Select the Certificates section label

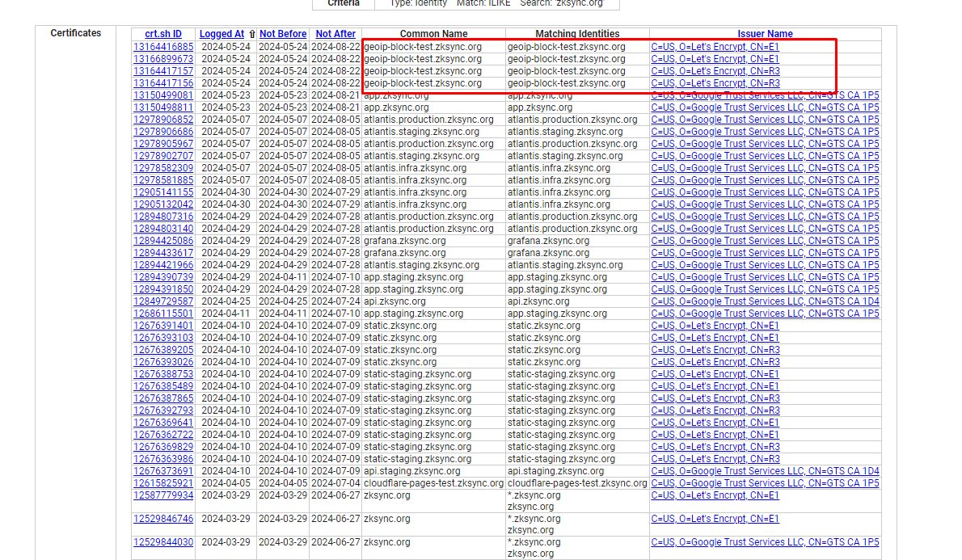tap(75, 33)
